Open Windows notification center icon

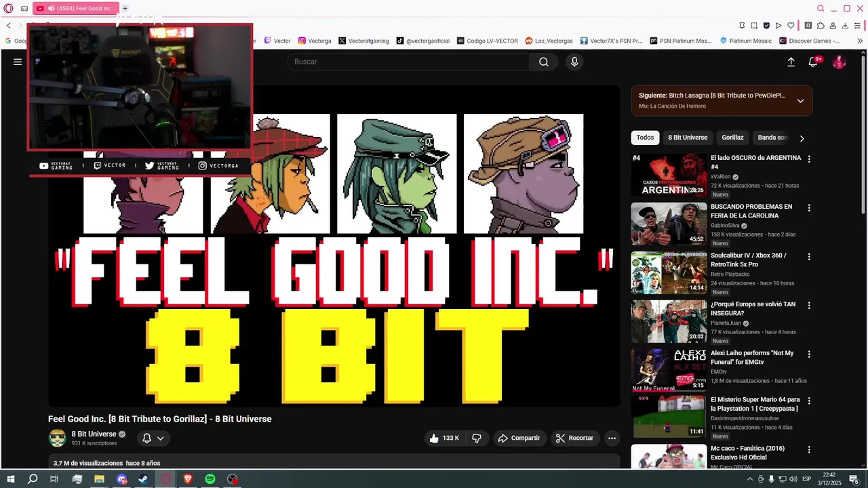point(854,479)
